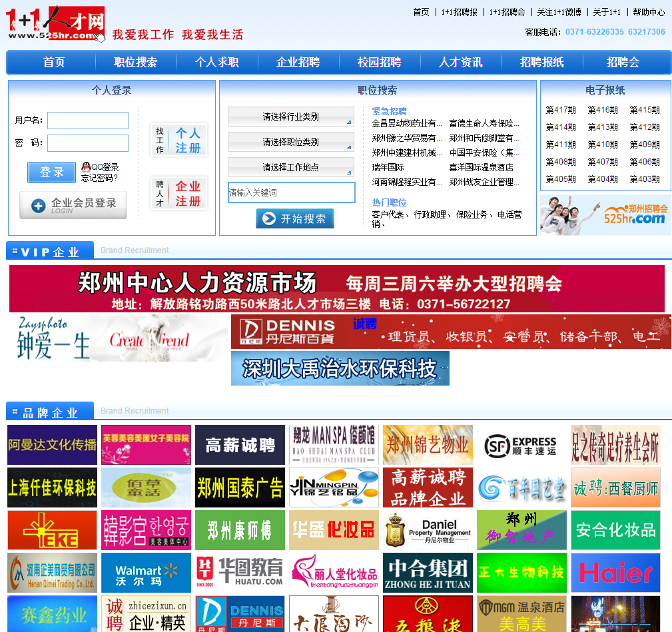Open the 校园招聘 navigation tab

coord(379,62)
